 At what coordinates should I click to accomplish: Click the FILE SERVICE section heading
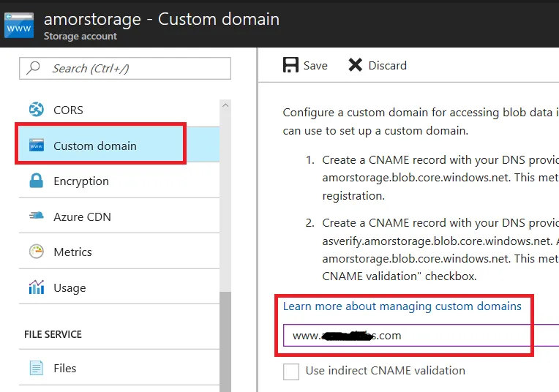click(x=53, y=334)
